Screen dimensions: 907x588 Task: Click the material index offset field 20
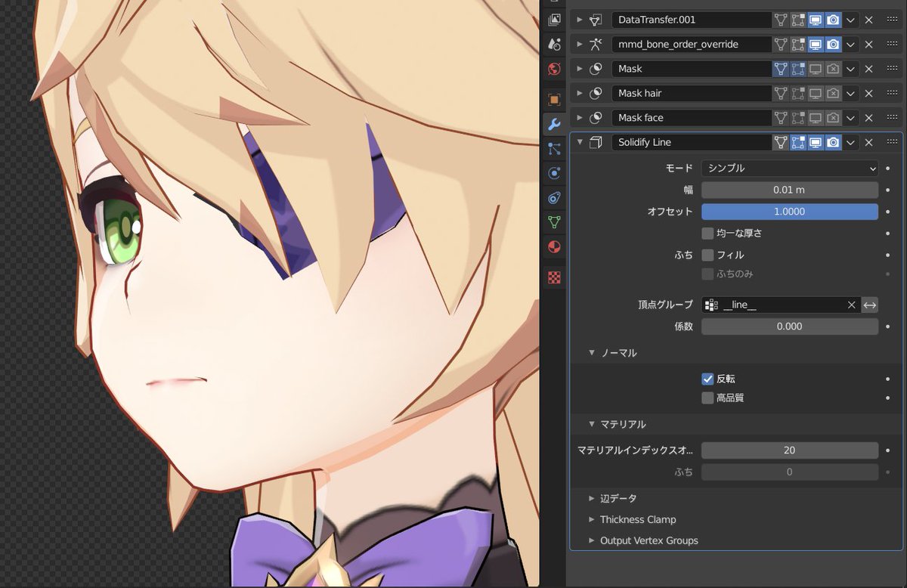[790, 450]
